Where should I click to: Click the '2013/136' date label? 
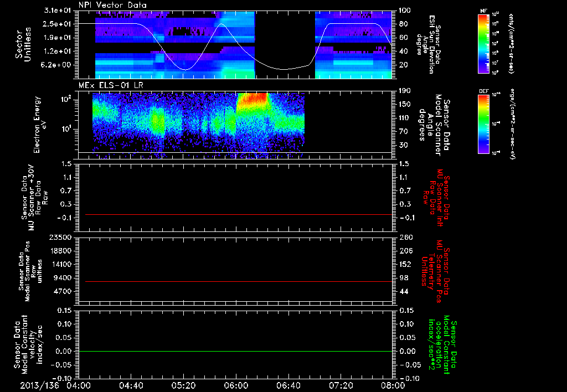coord(39,385)
